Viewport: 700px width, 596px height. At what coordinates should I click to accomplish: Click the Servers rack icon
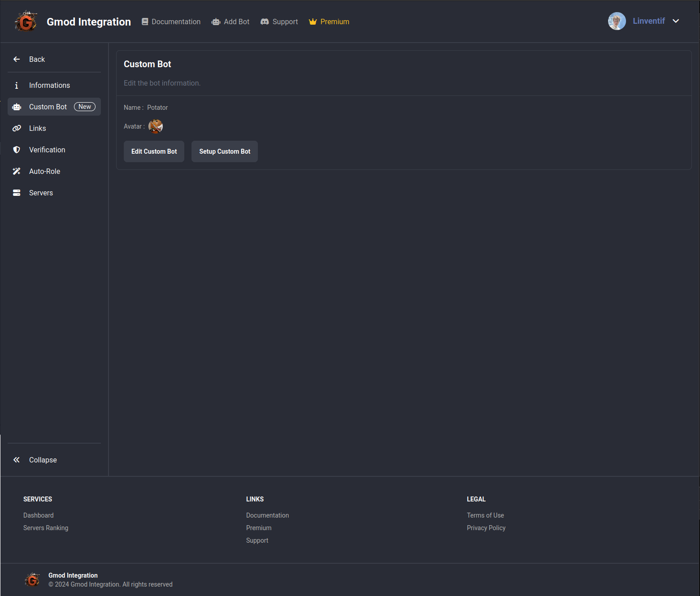17,193
